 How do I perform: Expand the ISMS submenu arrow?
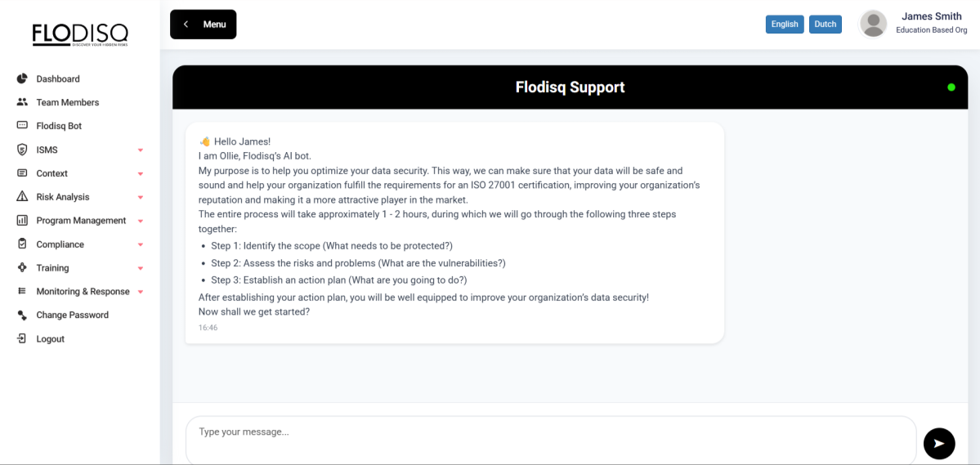[x=141, y=150]
